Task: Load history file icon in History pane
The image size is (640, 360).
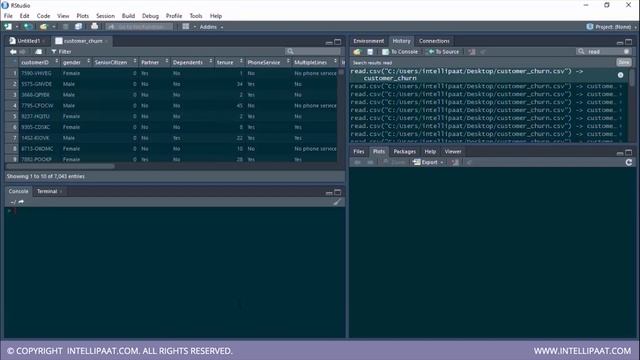Action: pos(357,52)
